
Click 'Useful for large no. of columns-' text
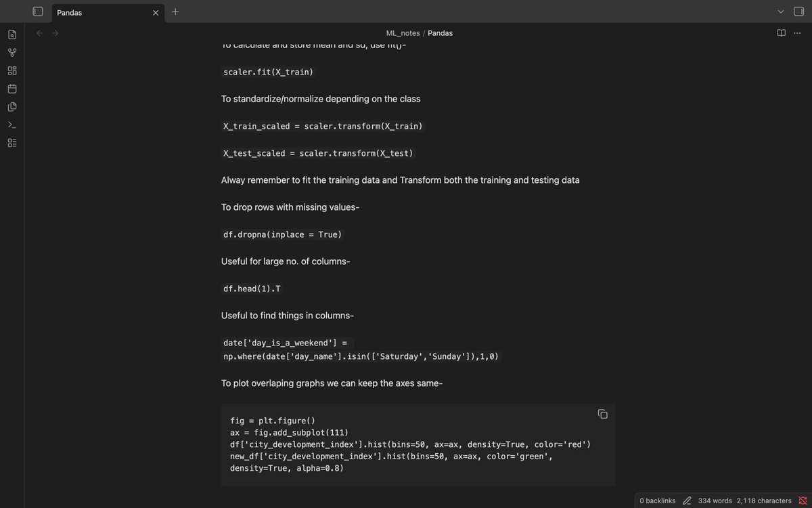[286, 261]
